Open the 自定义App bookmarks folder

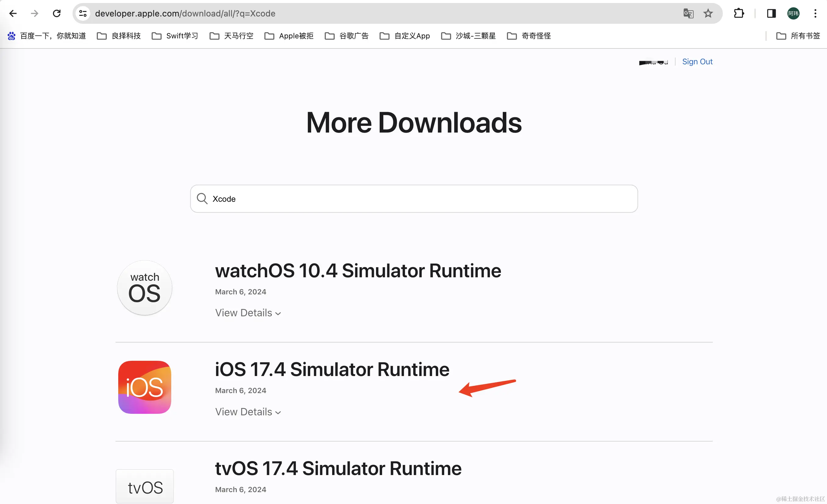click(405, 36)
